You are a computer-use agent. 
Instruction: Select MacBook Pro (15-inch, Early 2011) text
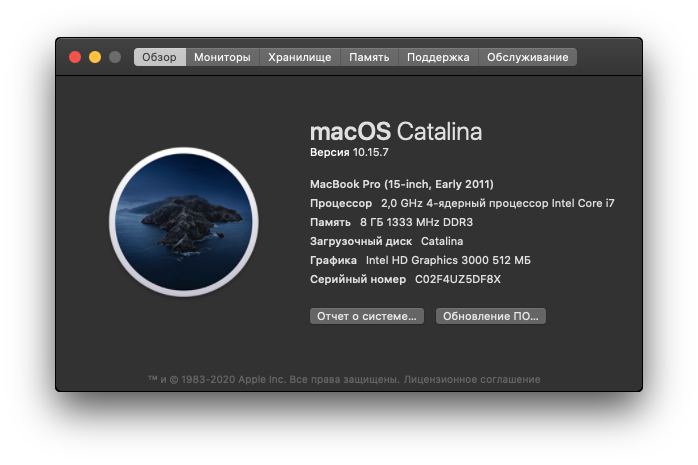(x=402, y=184)
